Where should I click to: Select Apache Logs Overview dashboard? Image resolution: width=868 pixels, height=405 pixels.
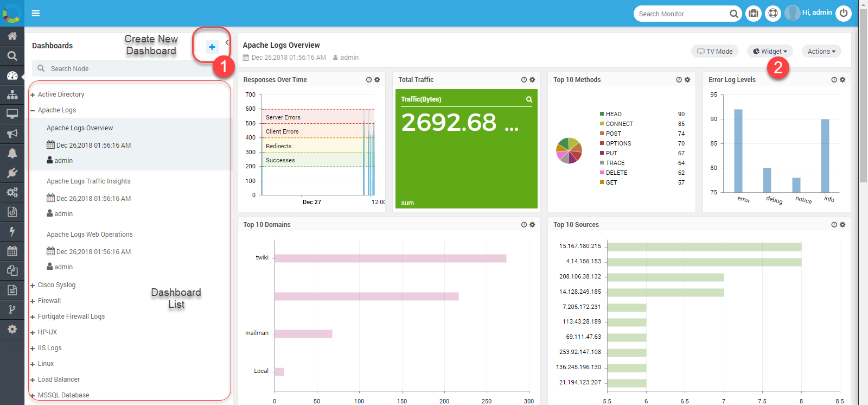click(80, 128)
